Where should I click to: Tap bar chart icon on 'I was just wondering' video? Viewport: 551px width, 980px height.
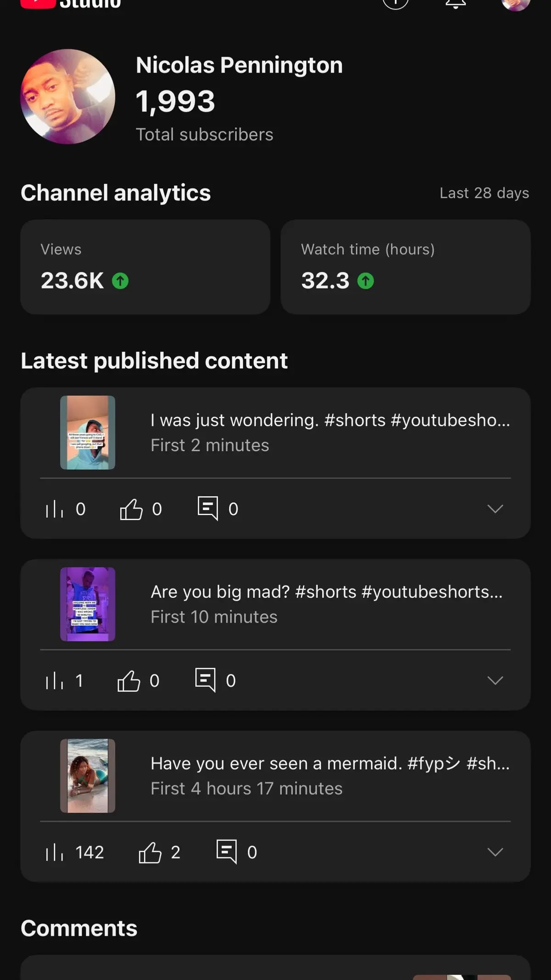pos(54,509)
